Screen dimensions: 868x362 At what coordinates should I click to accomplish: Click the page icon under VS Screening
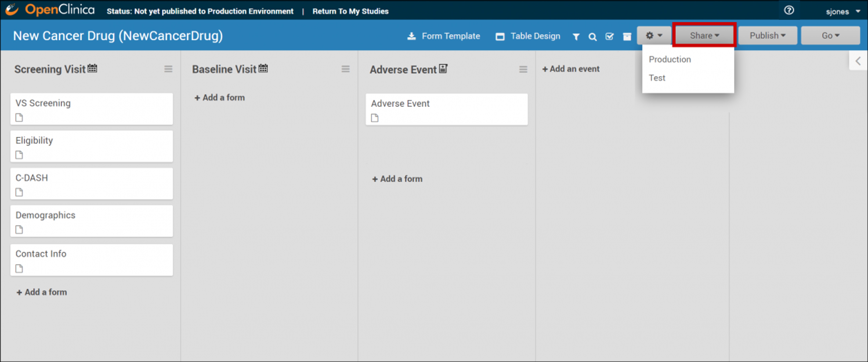(19, 118)
